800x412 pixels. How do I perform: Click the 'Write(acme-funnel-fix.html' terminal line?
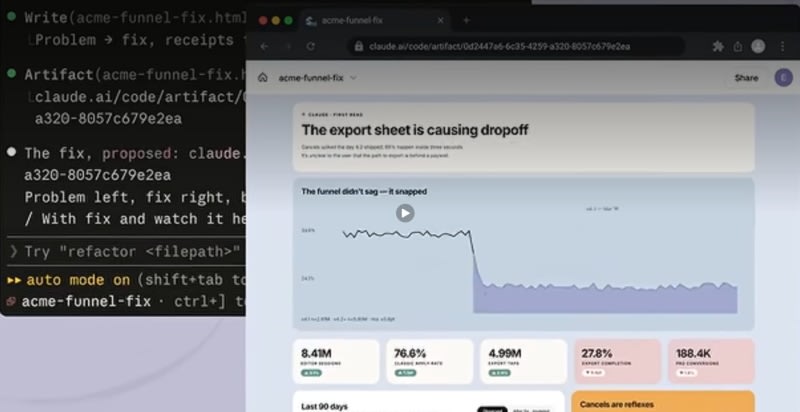[136, 18]
